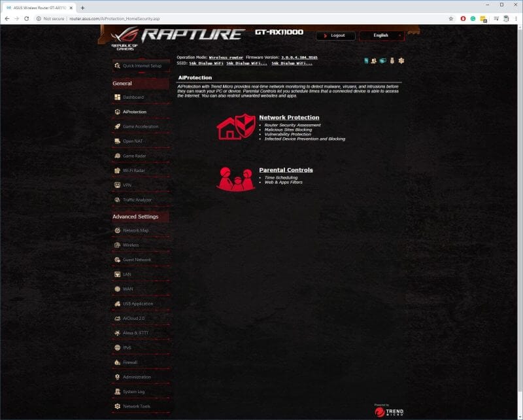Open Quick Internet Setup
523x420 pixels.
point(137,65)
